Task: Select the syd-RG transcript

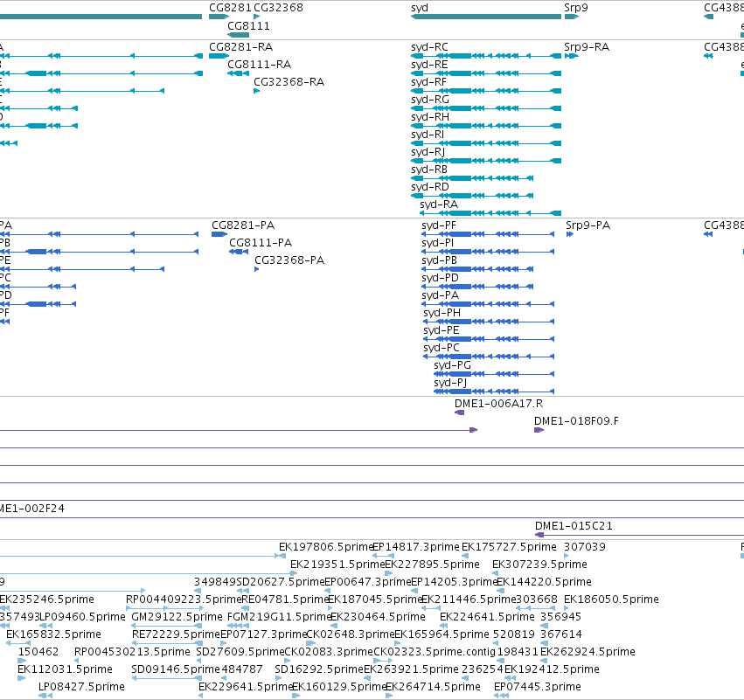Action: [x=486, y=108]
